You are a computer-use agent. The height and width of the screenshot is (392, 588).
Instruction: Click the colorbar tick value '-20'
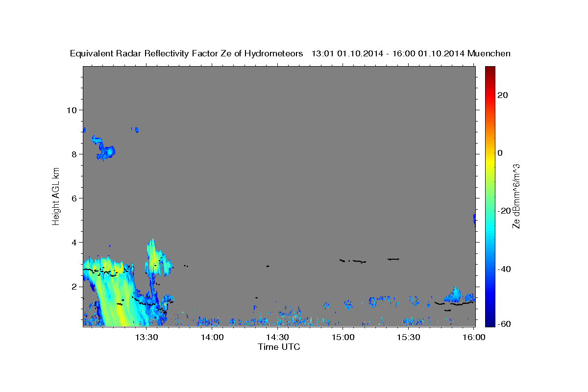click(x=505, y=211)
